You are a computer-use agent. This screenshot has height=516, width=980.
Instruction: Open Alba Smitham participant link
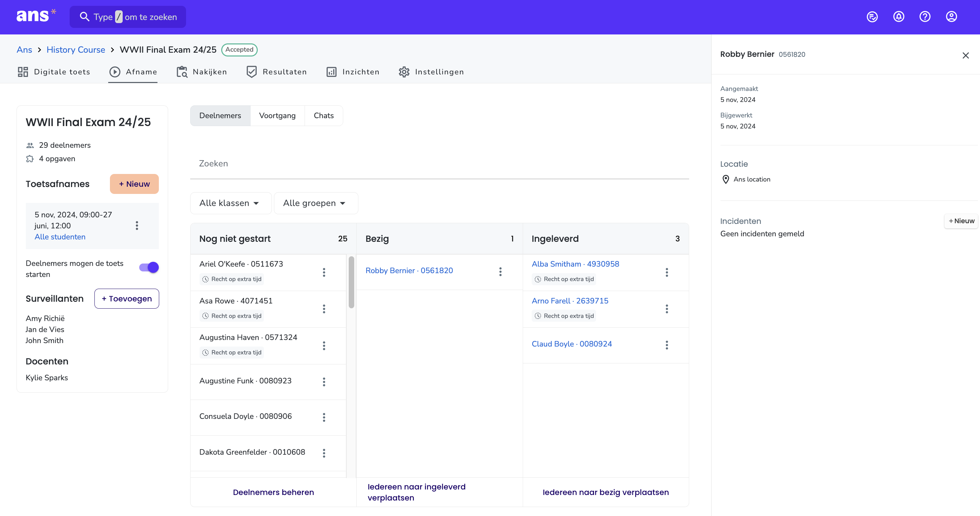(575, 264)
